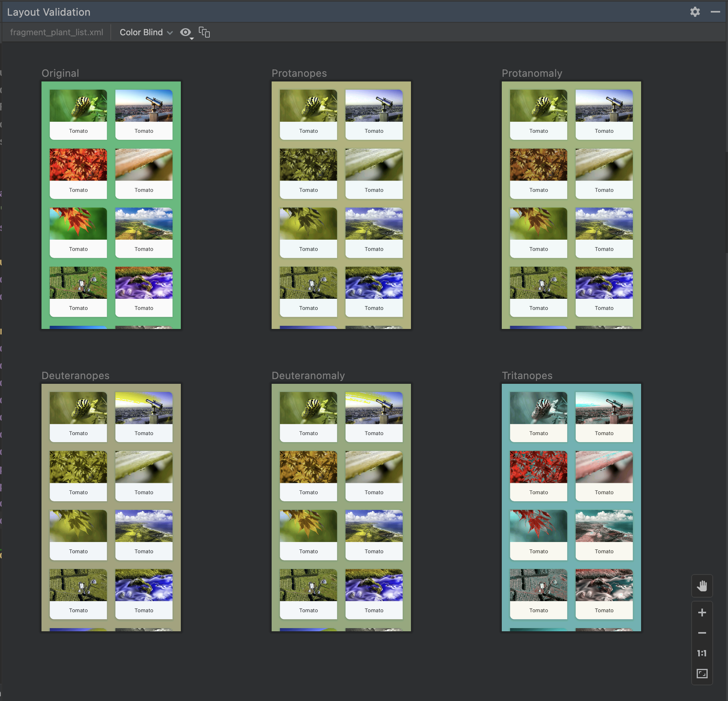Toggle the Protanopes preview selection
Image resolution: width=728 pixels, height=701 pixels.
click(x=299, y=73)
